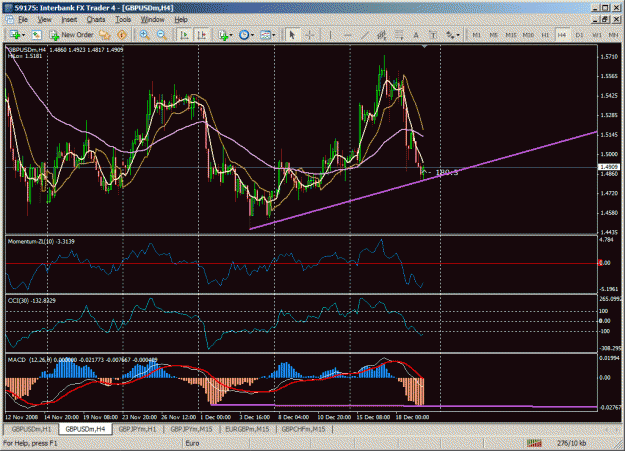Expand the Periods clock dropdown arrow
Image resolution: width=625 pixels, height=451 pixels.
coord(252,35)
